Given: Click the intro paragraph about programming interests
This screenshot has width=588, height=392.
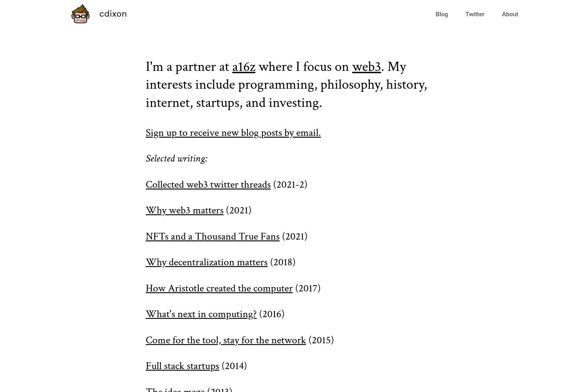Looking at the screenshot, I should (286, 84).
